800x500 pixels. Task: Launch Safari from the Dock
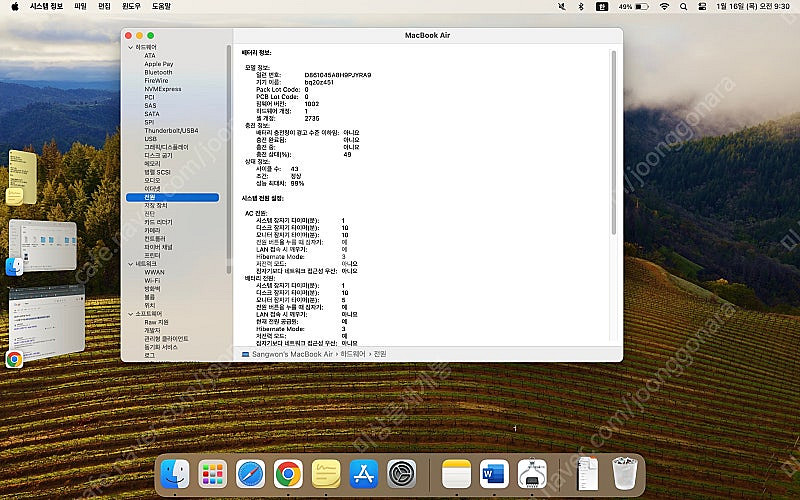[251, 474]
